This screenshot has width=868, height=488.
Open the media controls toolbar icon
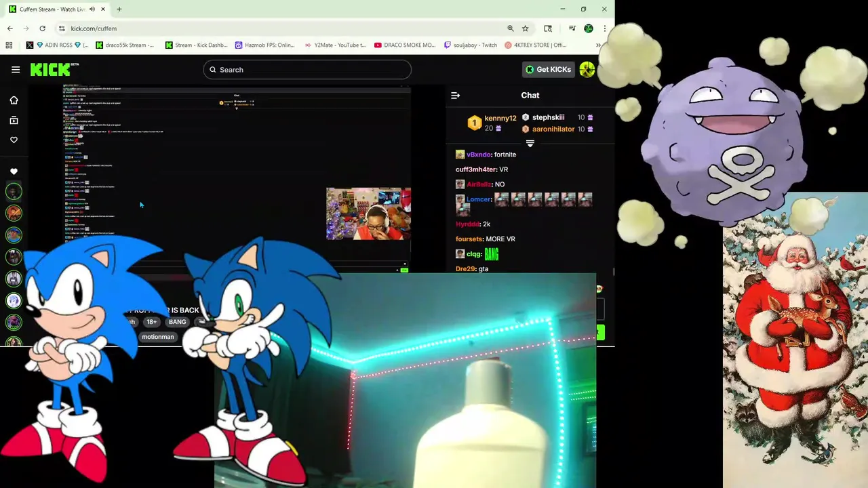(572, 28)
